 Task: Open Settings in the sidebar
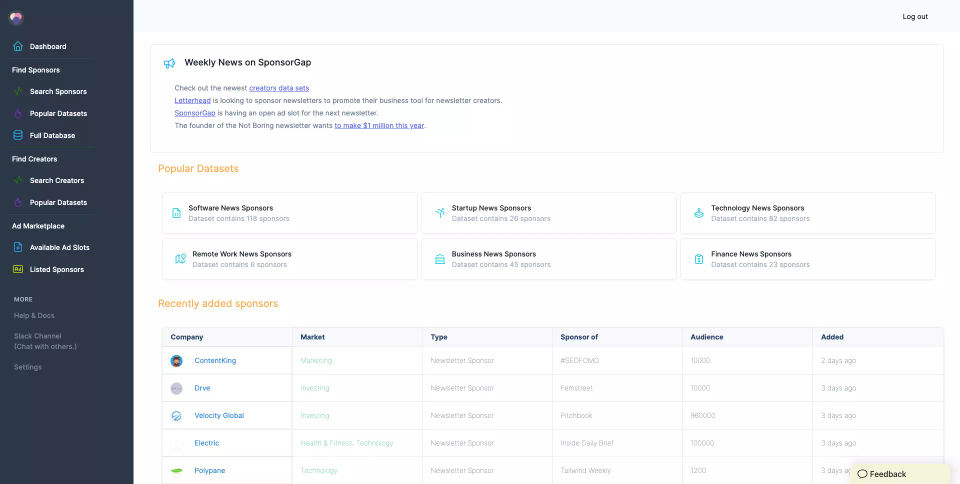tap(28, 367)
